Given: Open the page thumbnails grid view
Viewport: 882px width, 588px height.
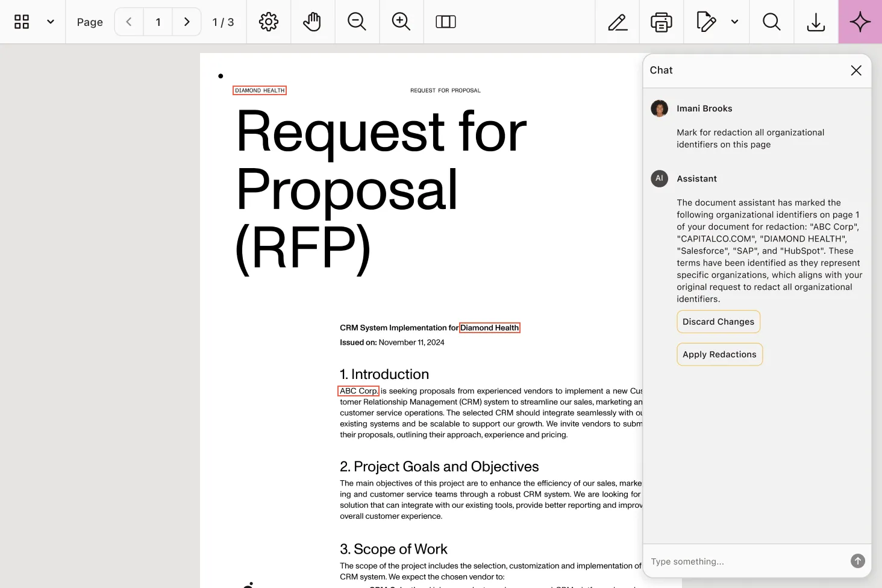Looking at the screenshot, I should point(22,22).
